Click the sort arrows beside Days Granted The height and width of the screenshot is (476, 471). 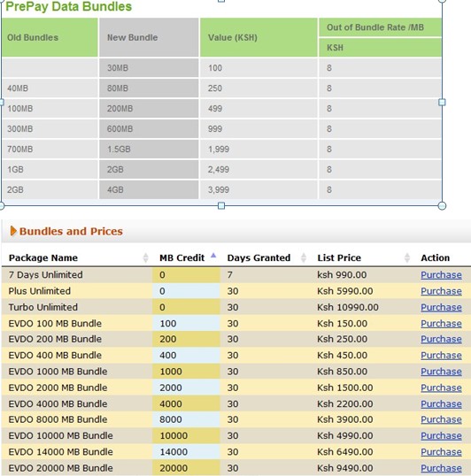tap(303, 257)
